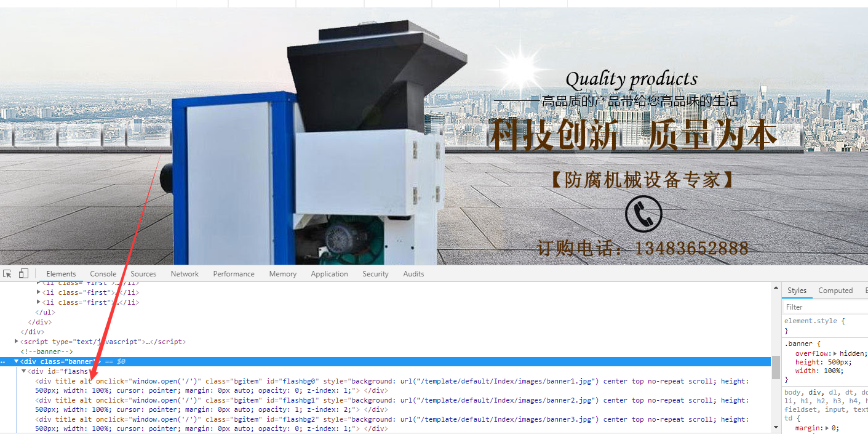Click the telephone icon on the banner
This screenshot has height=434, width=868.
click(643, 214)
